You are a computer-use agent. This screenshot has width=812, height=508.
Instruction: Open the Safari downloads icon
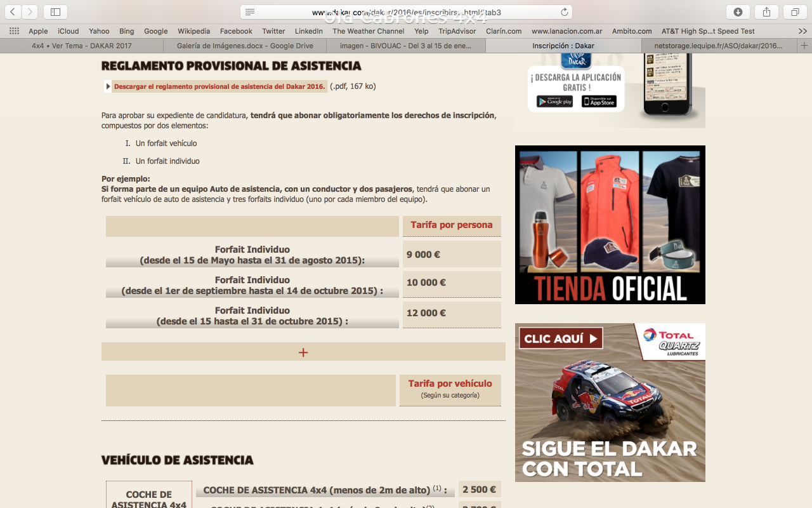(x=738, y=12)
